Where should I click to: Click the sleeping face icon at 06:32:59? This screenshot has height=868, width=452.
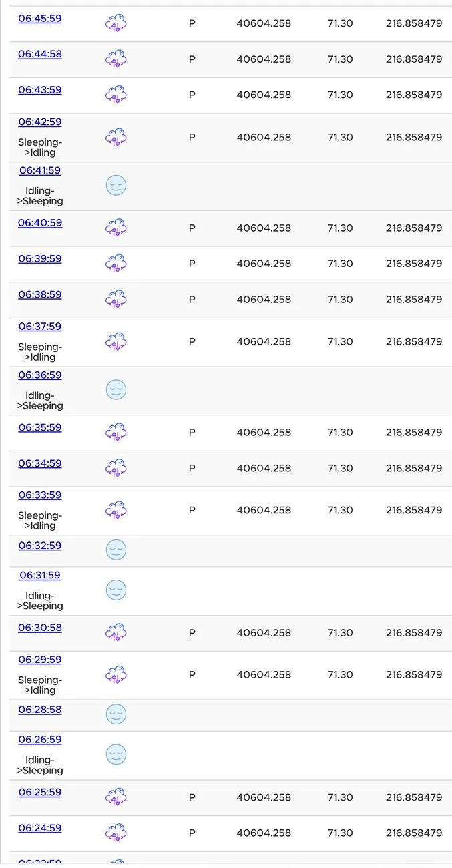tap(116, 550)
